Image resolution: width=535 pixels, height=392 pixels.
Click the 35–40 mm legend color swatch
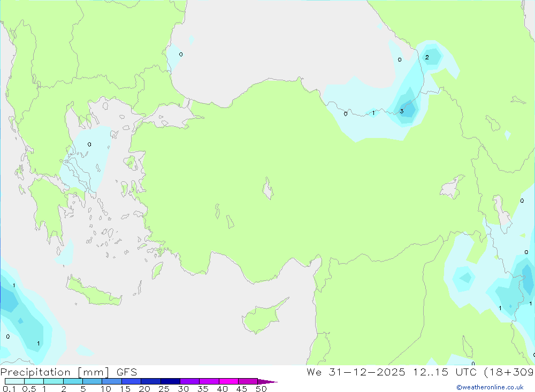click(209, 381)
